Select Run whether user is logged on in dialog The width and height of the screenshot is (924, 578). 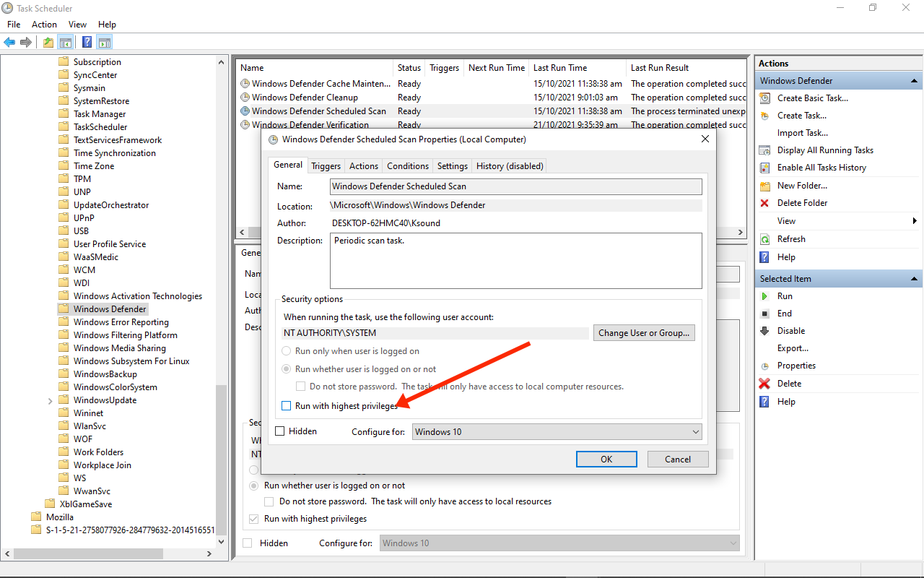(287, 369)
